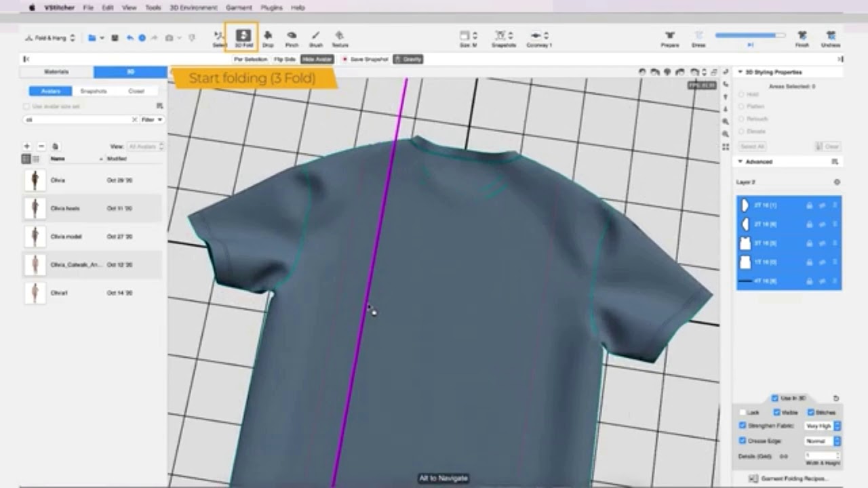Click the add avatar plus icon

click(27, 146)
